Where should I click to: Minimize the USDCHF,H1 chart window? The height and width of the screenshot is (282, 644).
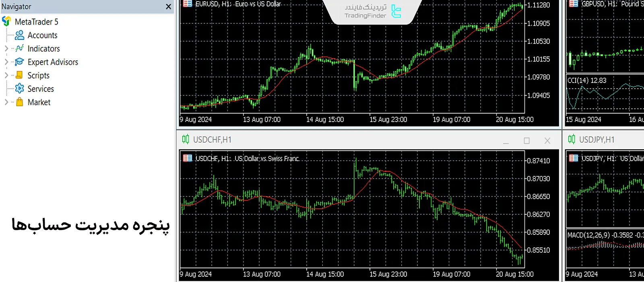click(506, 141)
